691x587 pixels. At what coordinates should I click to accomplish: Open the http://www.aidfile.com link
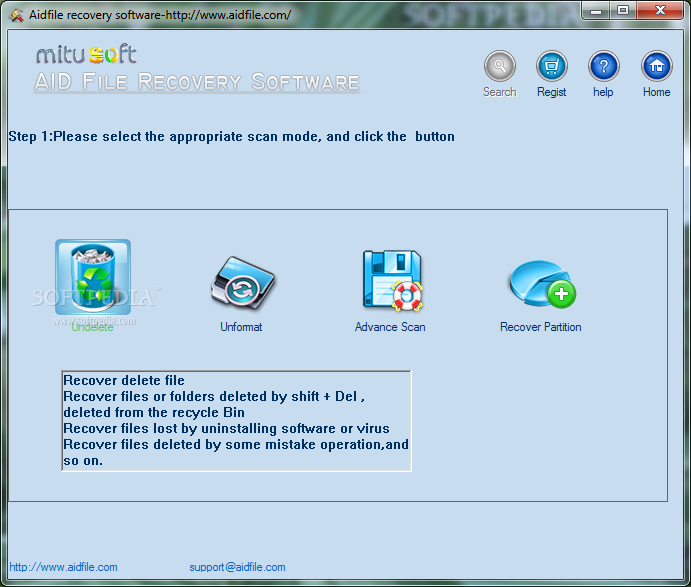click(63, 567)
